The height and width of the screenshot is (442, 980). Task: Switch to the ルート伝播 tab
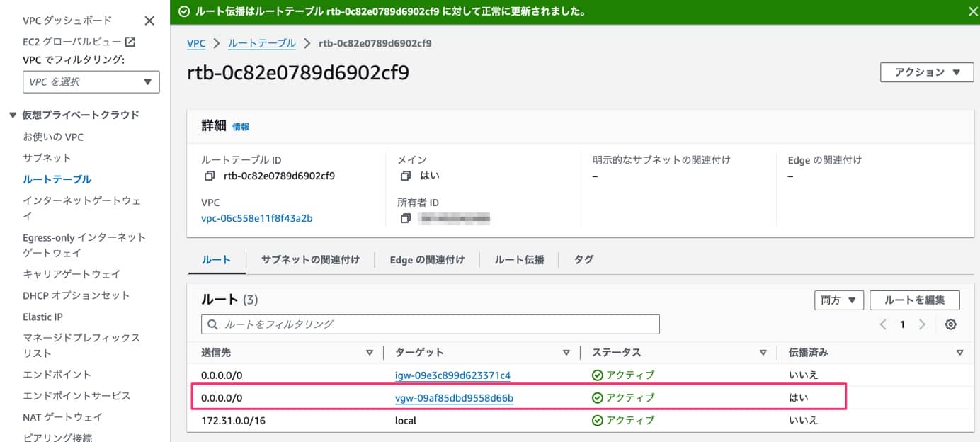click(x=519, y=260)
